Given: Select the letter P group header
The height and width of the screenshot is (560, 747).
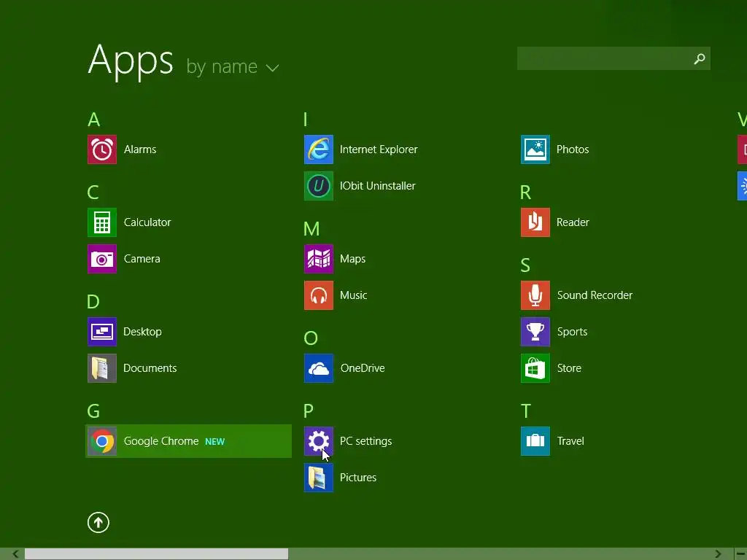Looking at the screenshot, I should [309, 411].
